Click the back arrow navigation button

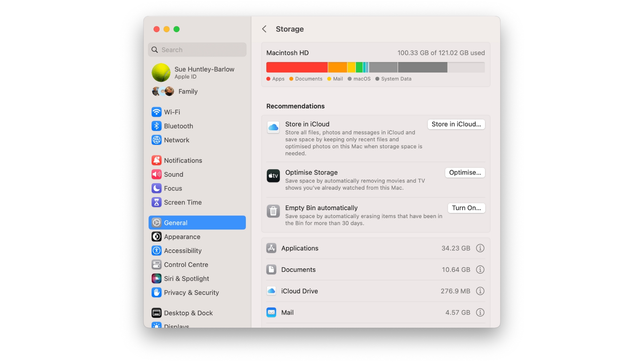tap(264, 28)
